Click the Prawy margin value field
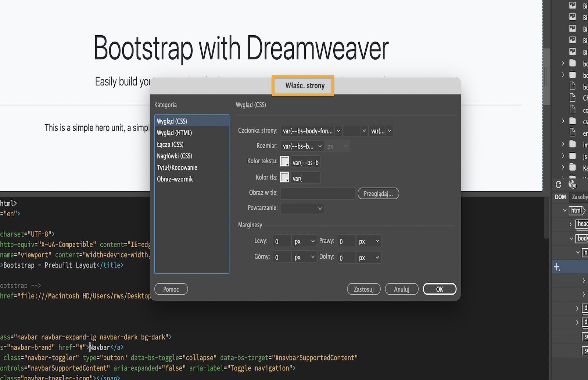The width and height of the screenshot is (588, 380). click(x=346, y=241)
